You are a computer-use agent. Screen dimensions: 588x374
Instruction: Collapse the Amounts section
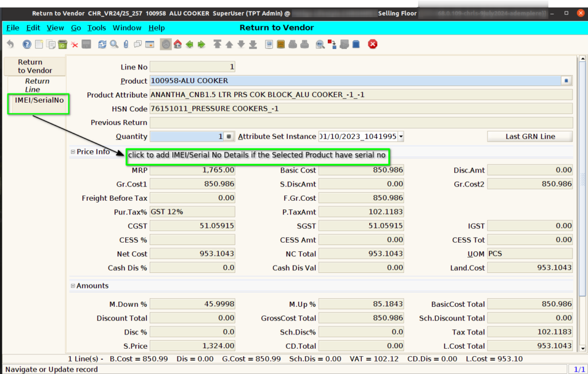tap(73, 286)
